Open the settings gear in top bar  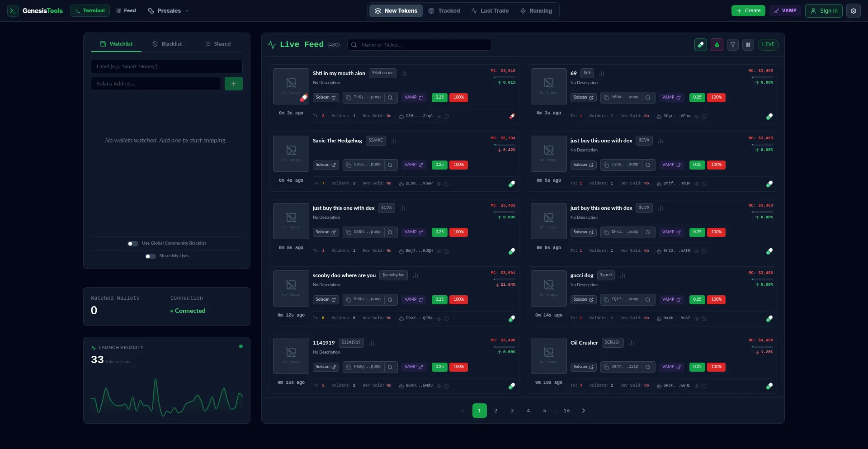[853, 11]
